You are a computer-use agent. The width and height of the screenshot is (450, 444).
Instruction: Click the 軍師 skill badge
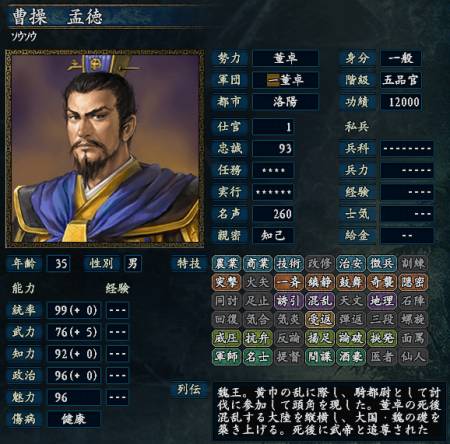pos(227,357)
